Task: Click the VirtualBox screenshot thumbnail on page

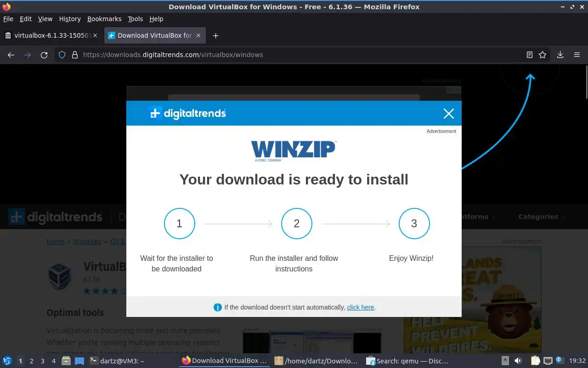Action: (x=312, y=341)
